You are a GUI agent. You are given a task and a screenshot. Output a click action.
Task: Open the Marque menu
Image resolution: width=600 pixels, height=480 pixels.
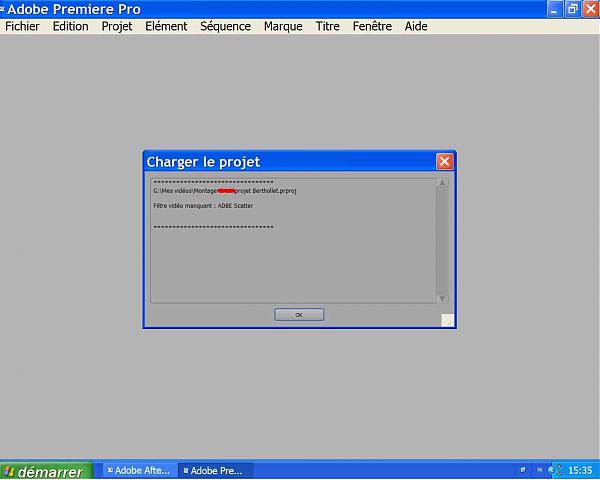(x=283, y=26)
